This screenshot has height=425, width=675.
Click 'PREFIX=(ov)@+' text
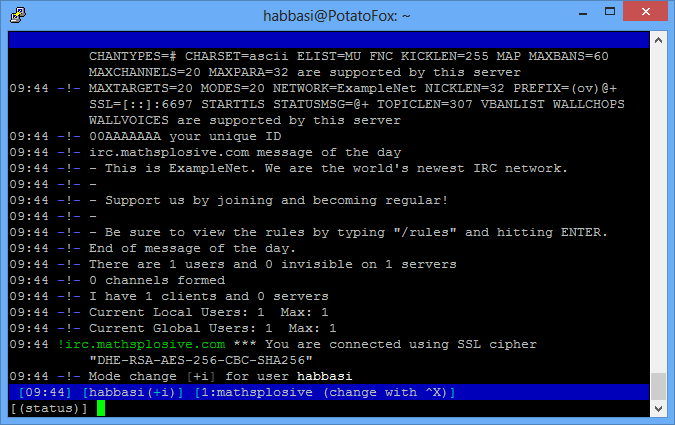565,88
